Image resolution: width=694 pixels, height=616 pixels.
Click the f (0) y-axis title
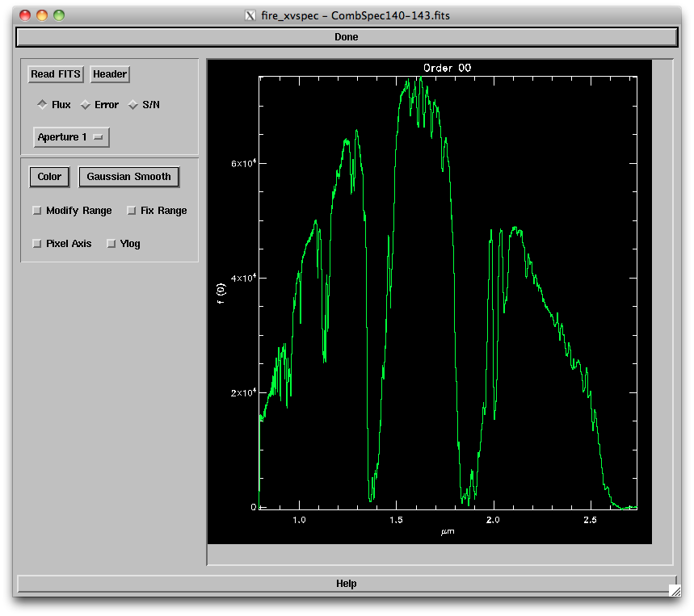pyautogui.click(x=221, y=293)
